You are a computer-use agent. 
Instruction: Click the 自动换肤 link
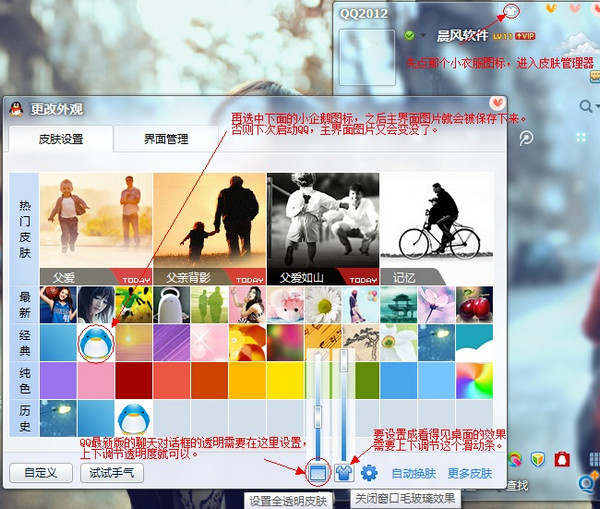[412, 473]
